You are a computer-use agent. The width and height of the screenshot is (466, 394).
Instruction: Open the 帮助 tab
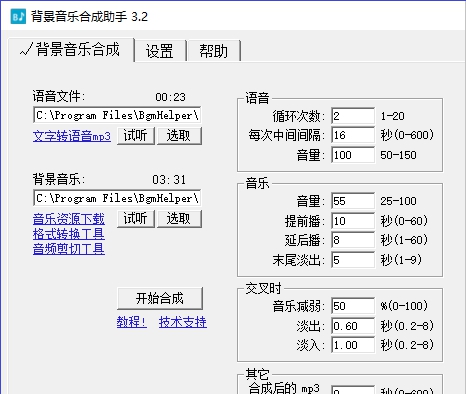tap(214, 51)
